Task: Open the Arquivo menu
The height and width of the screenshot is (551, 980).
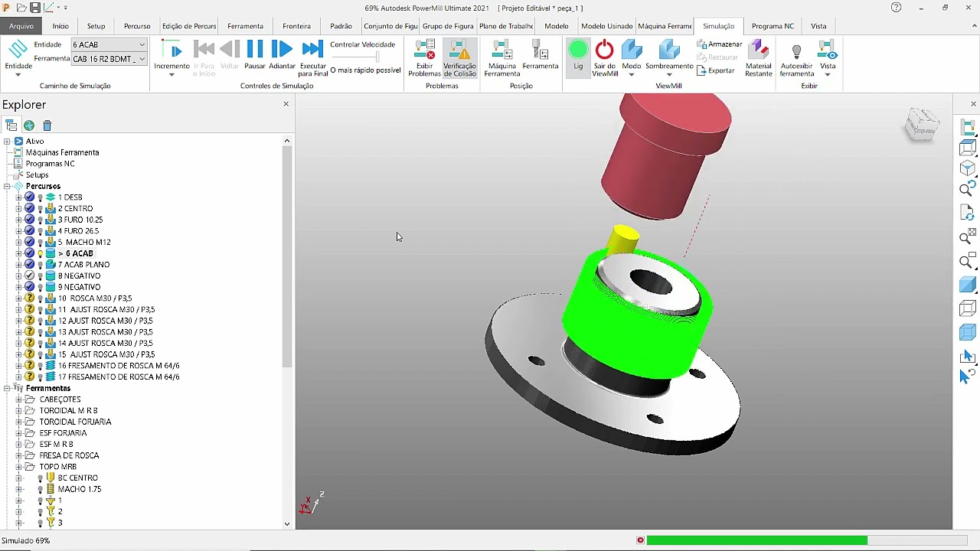Action: coord(21,26)
